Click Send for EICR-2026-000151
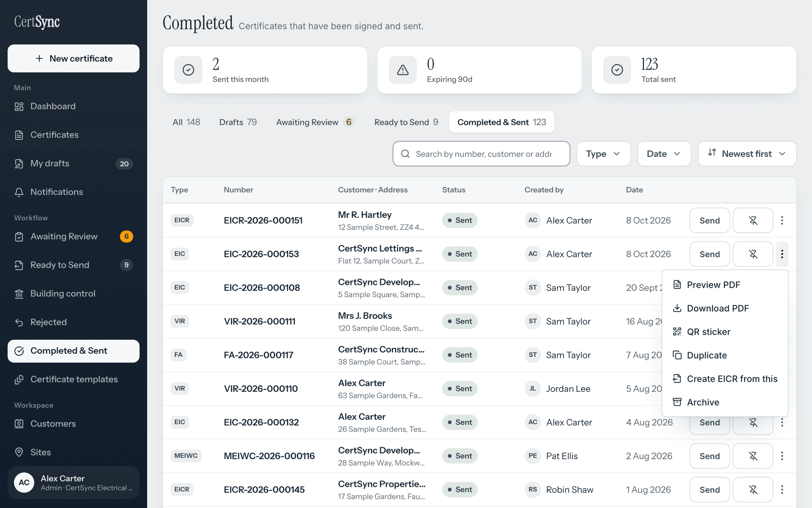 (710, 220)
